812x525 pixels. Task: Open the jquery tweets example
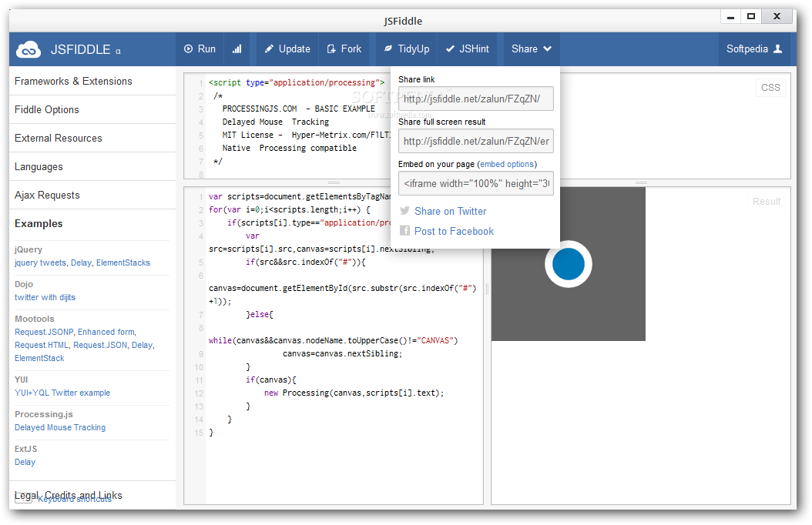[x=40, y=262]
